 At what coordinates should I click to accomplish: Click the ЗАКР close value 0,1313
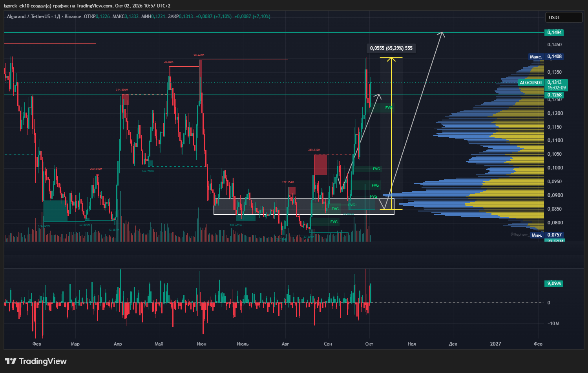186,16
